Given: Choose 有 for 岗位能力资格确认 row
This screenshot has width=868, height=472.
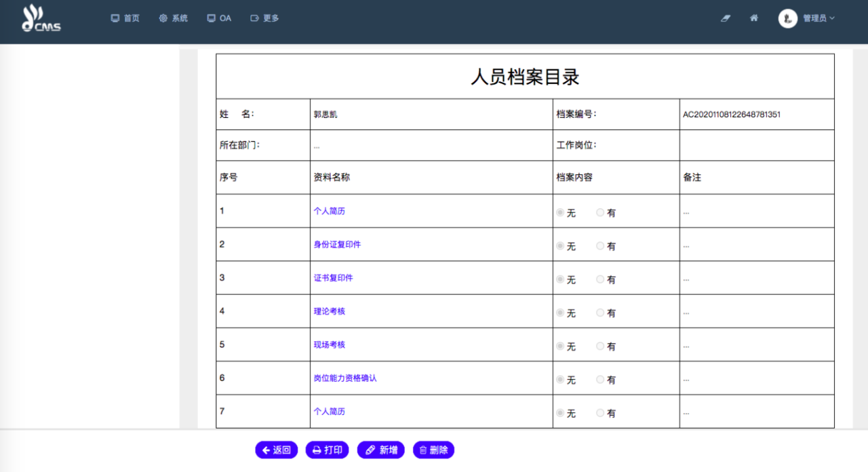Looking at the screenshot, I should (x=600, y=380).
